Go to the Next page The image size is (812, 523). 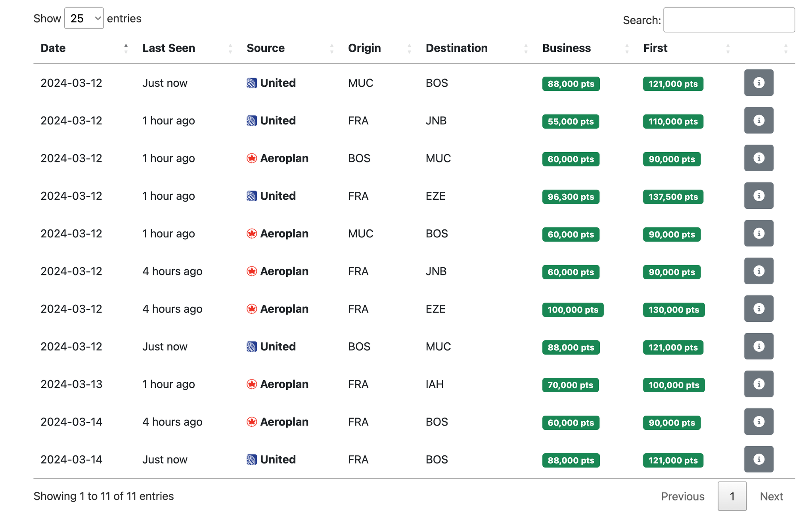771,496
